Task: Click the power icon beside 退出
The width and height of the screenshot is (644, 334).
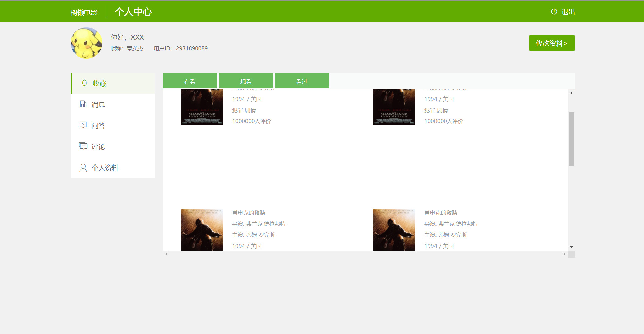Action: tap(554, 12)
